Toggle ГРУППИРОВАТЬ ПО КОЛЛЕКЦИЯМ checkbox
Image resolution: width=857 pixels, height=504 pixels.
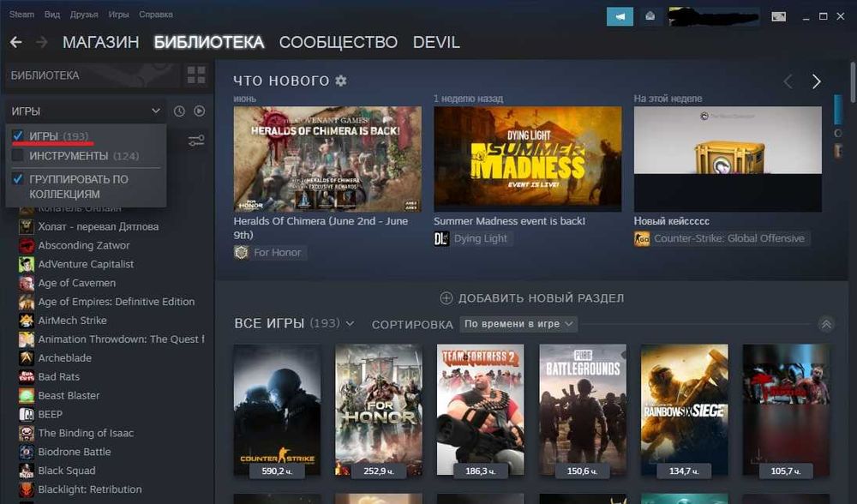click(x=17, y=179)
